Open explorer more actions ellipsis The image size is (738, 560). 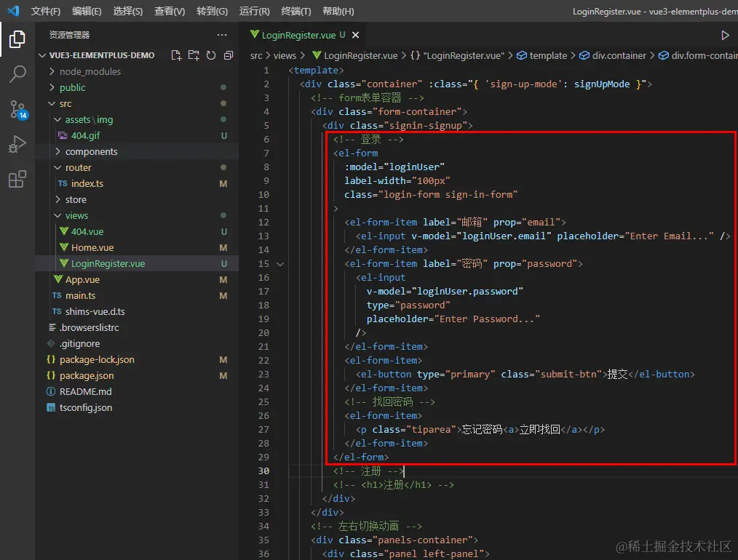point(222,35)
